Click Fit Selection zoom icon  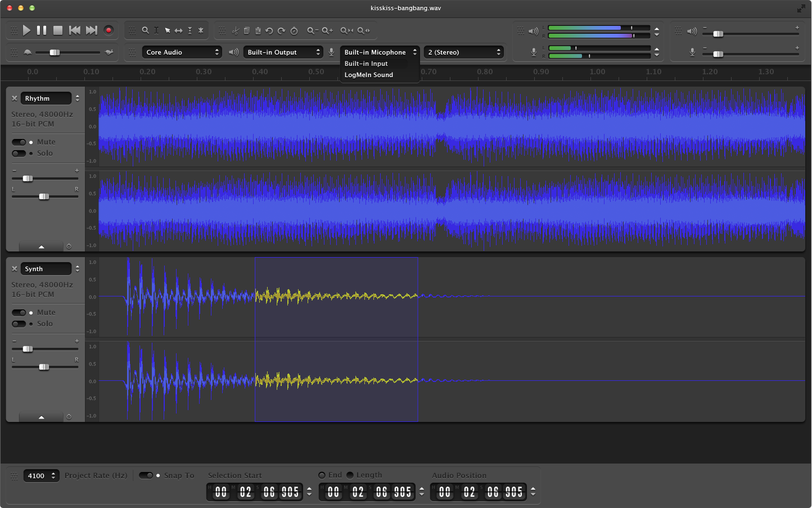click(x=347, y=30)
